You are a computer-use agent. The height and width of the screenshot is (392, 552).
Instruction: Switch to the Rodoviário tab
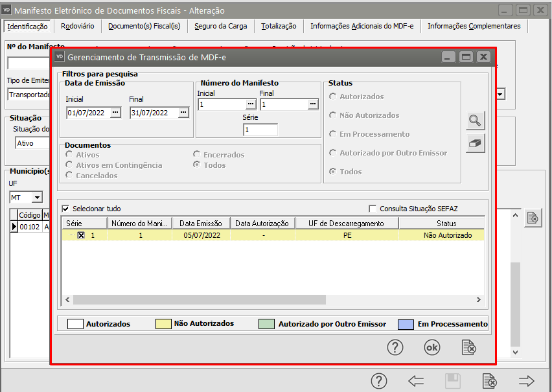click(77, 26)
